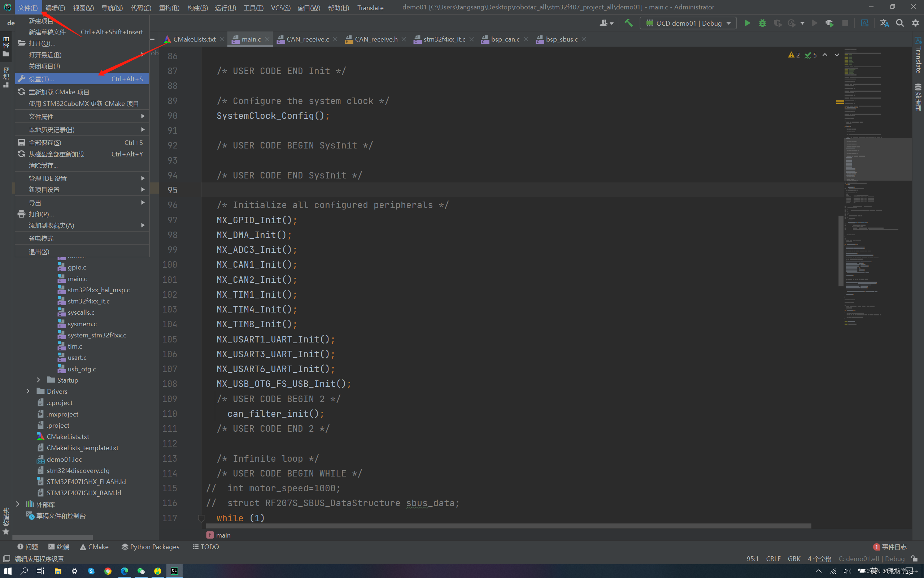This screenshot has height=578, width=924.
Task: Open the user account dropdown in the toolbar
Action: (606, 23)
